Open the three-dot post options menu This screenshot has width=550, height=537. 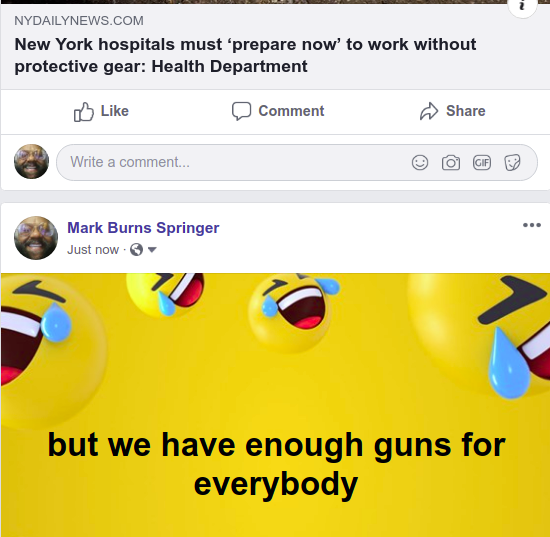[x=532, y=225]
